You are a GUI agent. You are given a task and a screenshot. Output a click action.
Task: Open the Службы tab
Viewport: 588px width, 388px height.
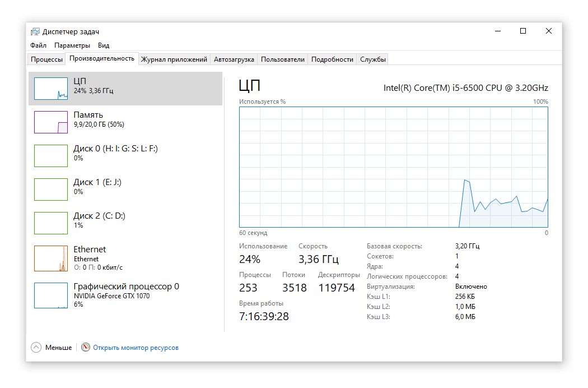coord(373,59)
